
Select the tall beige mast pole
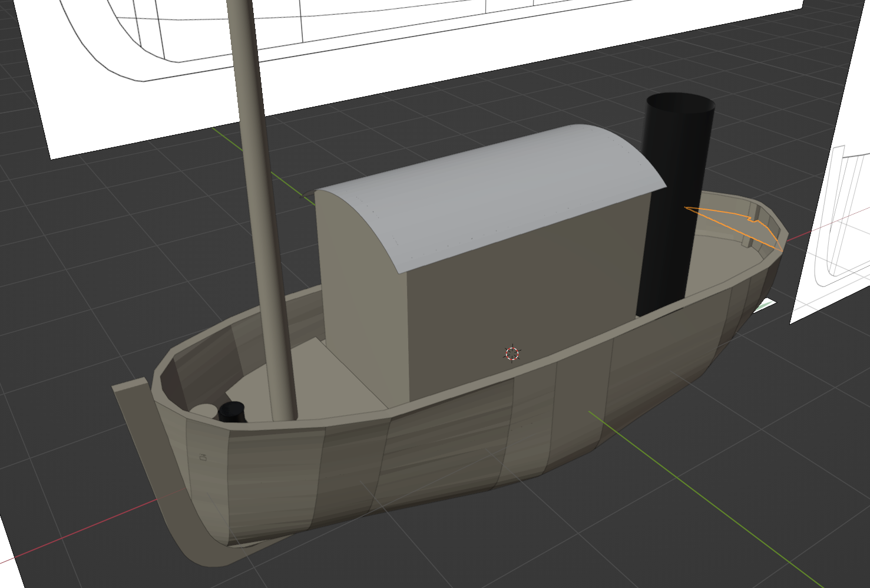(x=258, y=177)
